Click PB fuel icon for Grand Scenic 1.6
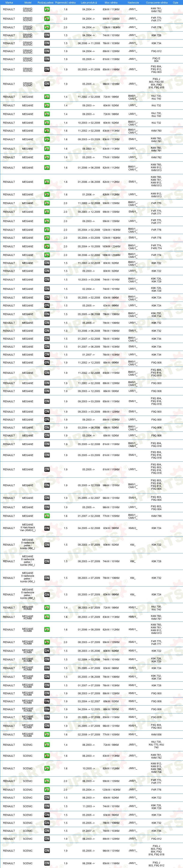This screenshot has height=868, width=183. 47,9
